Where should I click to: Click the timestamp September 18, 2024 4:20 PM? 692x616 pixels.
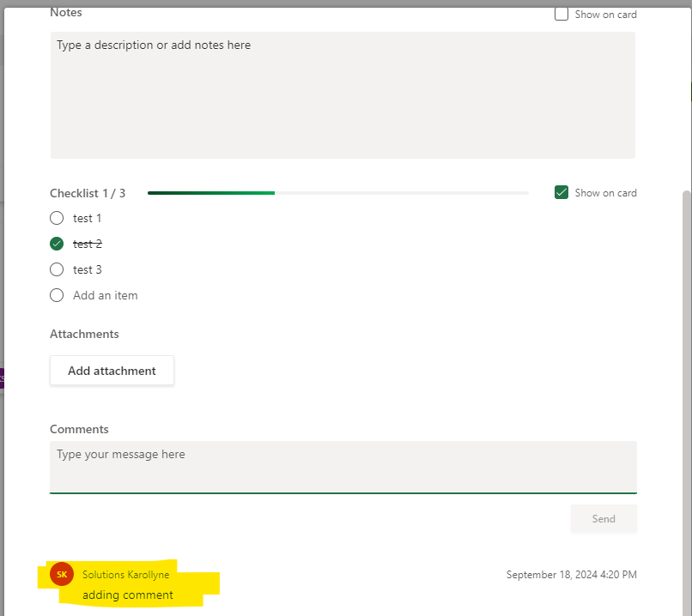pyautogui.click(x=571, y=575)
